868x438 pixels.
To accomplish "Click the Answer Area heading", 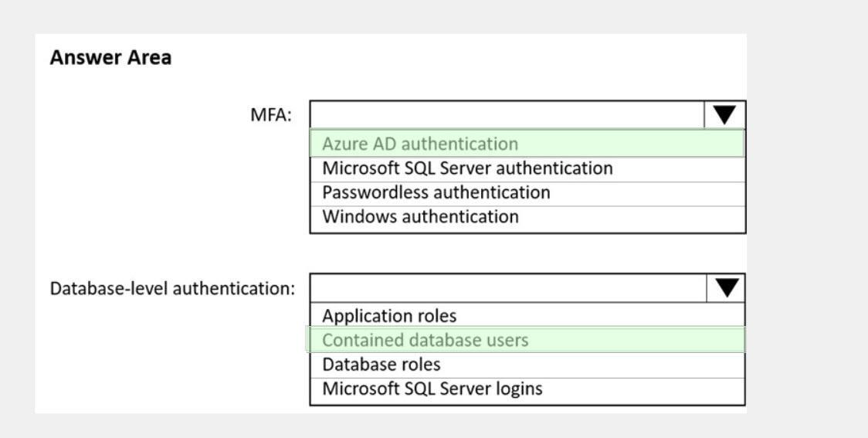I will 110,58.
